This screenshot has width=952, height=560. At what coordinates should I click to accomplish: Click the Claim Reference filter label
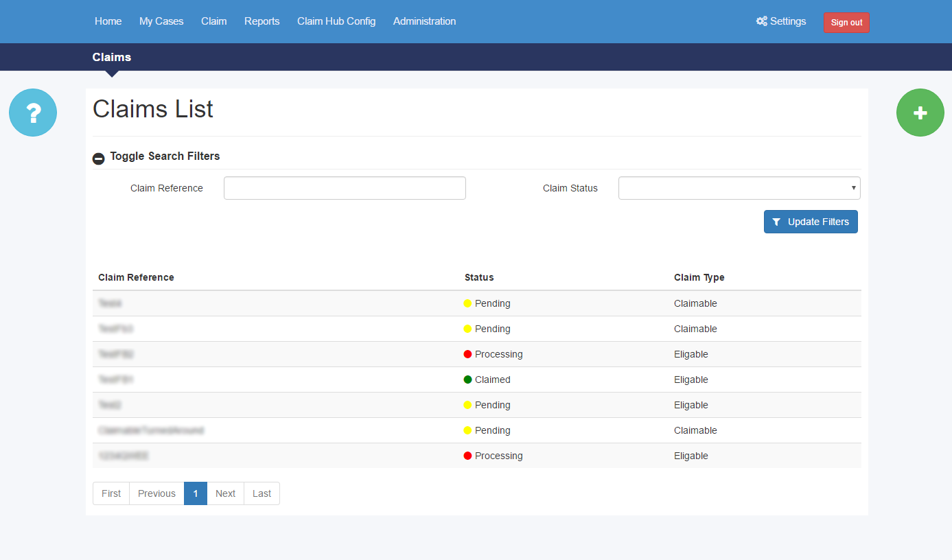(167, 188)
